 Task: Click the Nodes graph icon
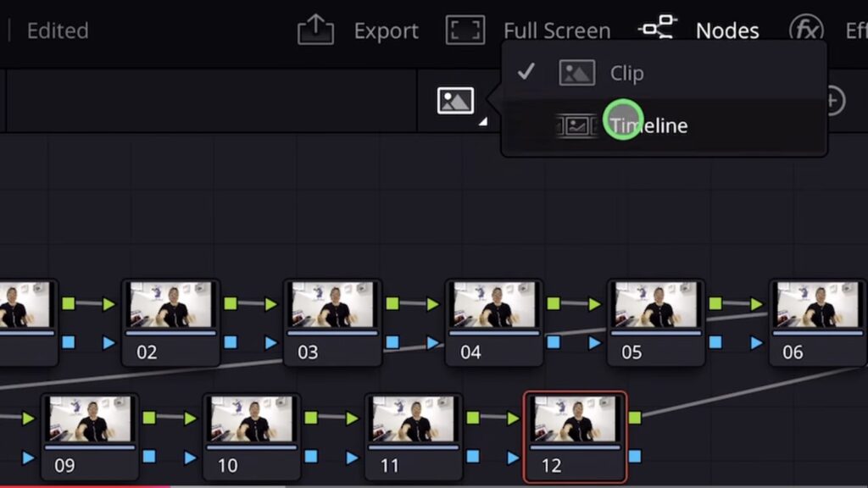tap(657, 29)
